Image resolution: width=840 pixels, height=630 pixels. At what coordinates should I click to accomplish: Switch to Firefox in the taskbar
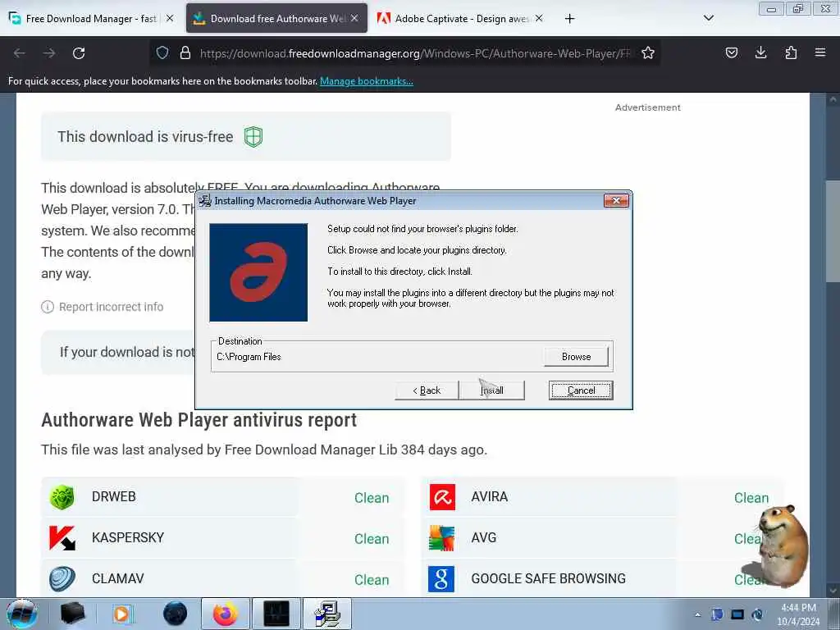point(226,614)
